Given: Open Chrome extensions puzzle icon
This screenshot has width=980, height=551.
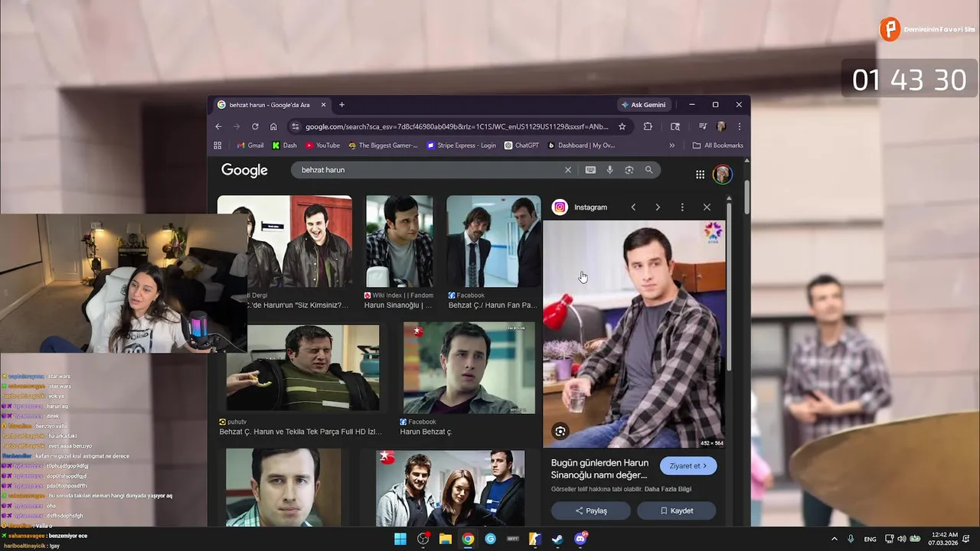Looking at the screenshot, I should tap(648, 126).
